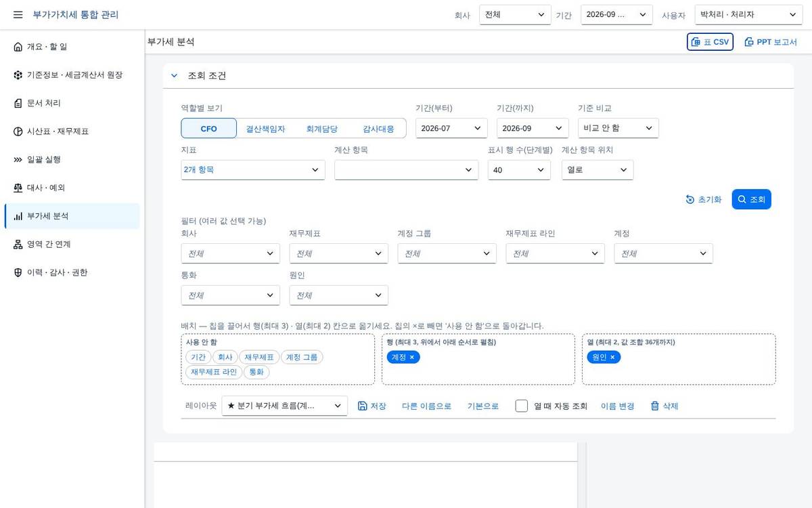The image size is (812, 508).
Task: Select the 감사대응 role view
Action: [378, 128]
